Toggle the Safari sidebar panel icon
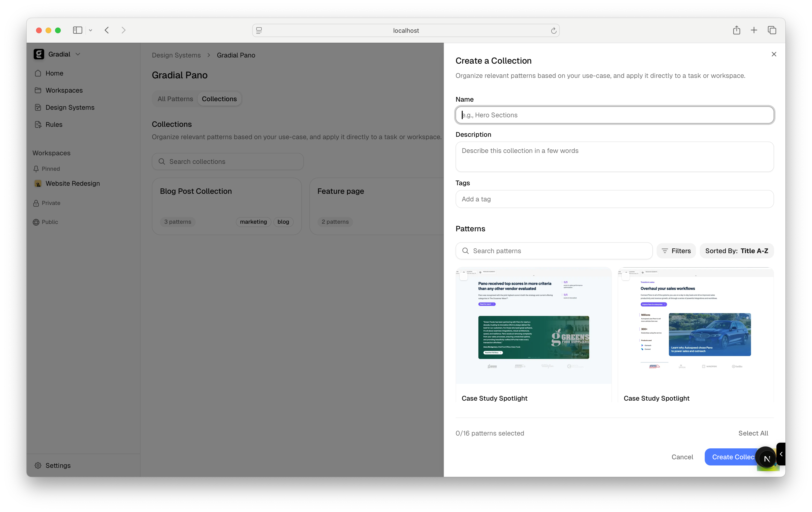The image size is (812, 512). click(x=77, y=30)
